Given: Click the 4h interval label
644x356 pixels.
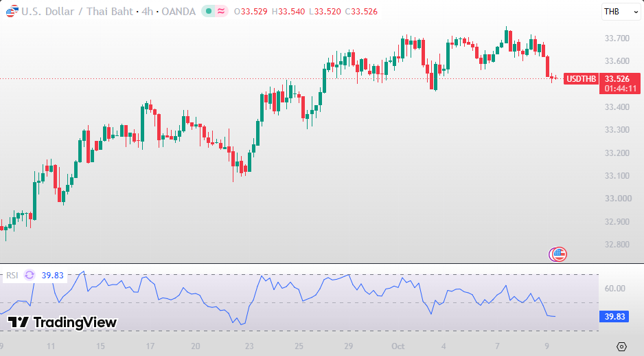Looking at the screenshot, I should click(147, 12).
